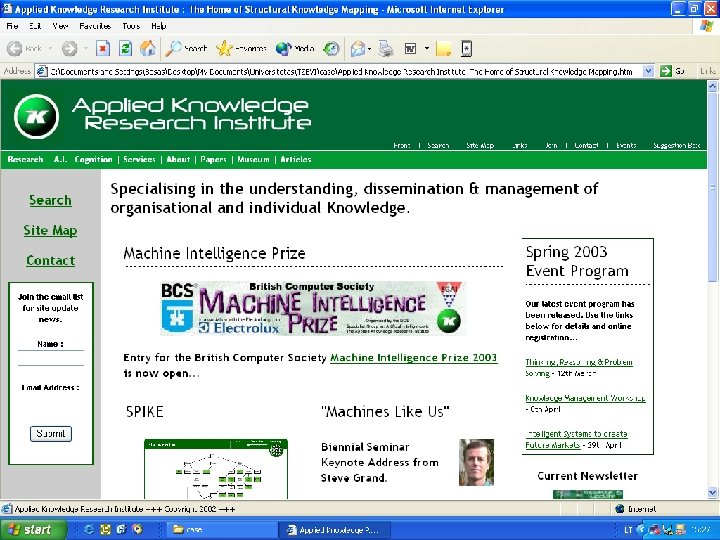Screen dimensions: 720x540
Task: Open Discuss yellow note icon
Action: pyautogui.click(x=444, y=48)
